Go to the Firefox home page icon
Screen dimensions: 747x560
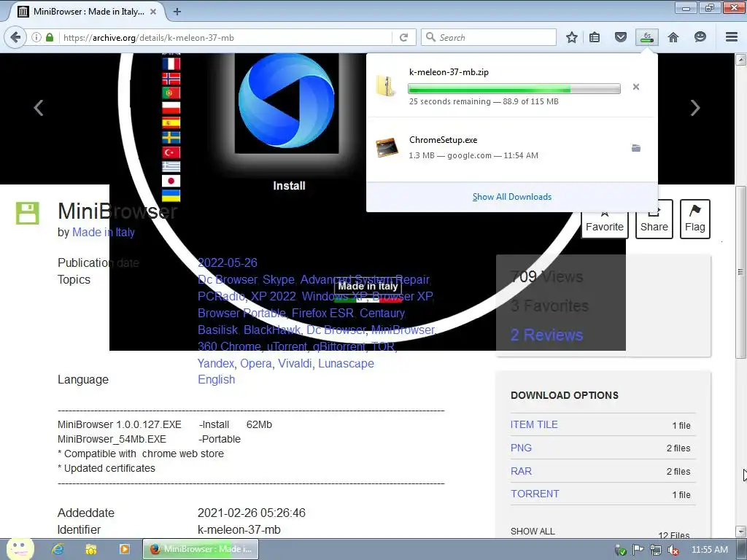click(673, 37)
